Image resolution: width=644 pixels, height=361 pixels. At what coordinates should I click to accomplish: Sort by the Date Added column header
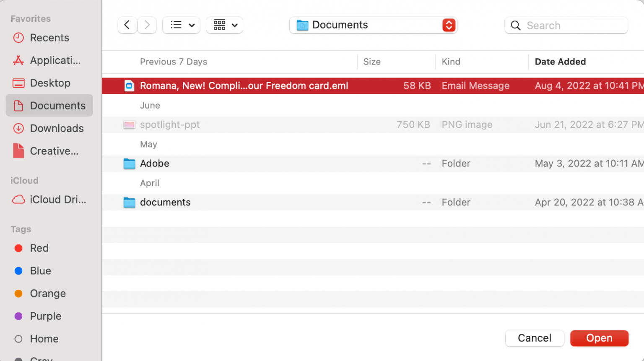(560, 62)
